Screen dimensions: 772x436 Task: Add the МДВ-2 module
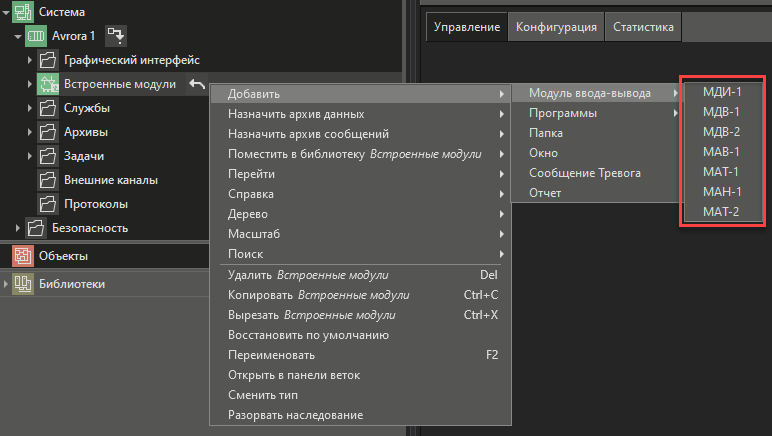click(x=723, y=132)
